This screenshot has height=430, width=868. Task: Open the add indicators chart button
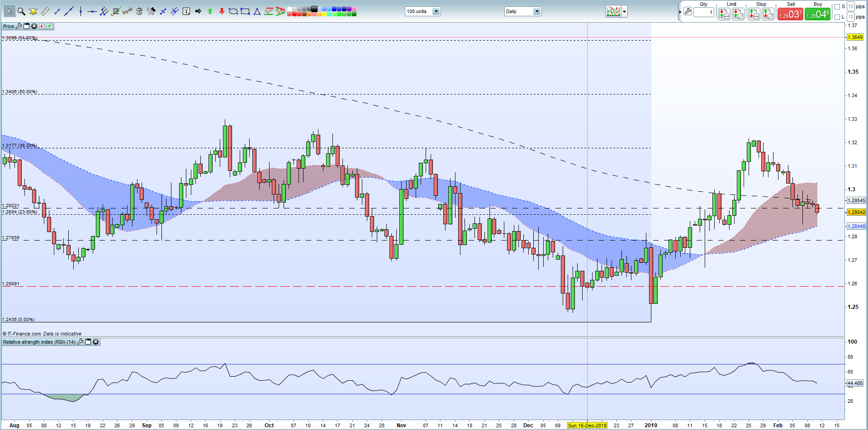coord(613,11)
